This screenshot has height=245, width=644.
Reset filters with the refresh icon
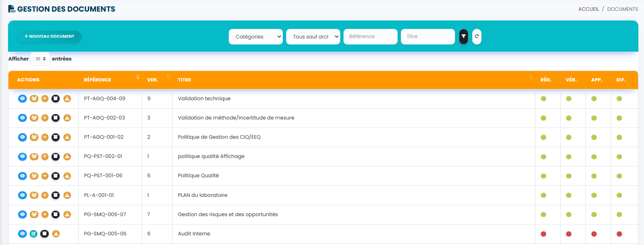click(x=477, y=36)
